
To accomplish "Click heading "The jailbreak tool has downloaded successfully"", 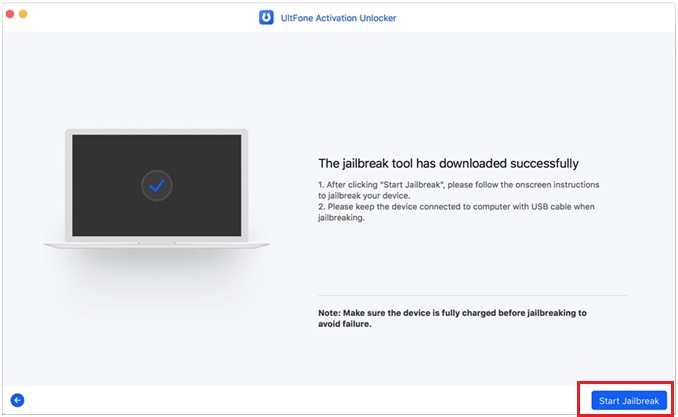I will click(448, 164).
